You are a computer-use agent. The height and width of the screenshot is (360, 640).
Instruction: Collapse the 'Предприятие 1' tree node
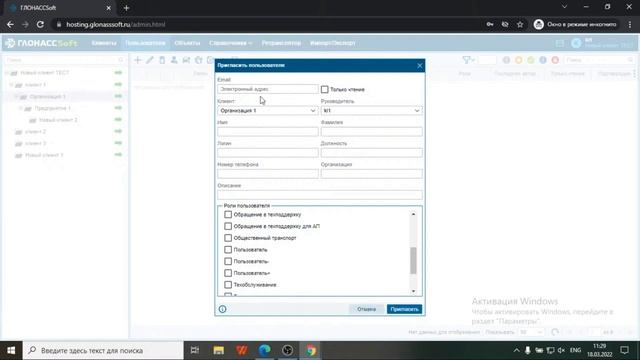click(21, 108)
